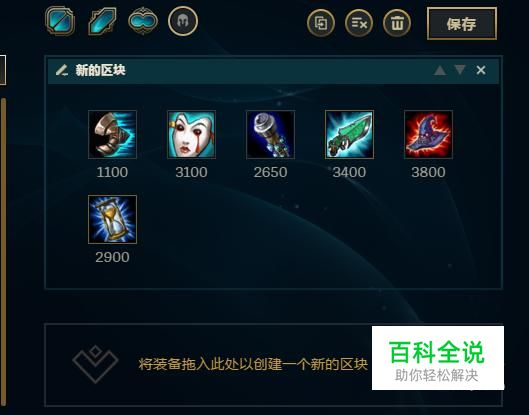
Task: Select the 1100 gold boots item
Action: coord(112,134)
